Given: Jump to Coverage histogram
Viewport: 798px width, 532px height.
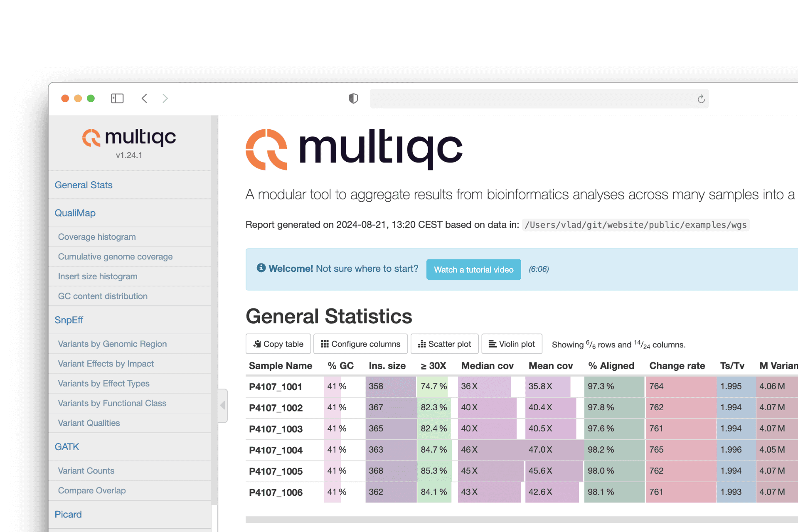Looking at the screenshot, I should pos(97,237).
